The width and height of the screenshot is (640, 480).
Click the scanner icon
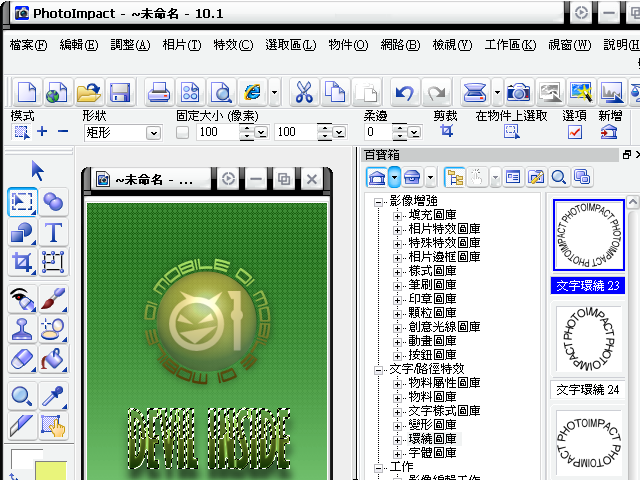[475, 91]
